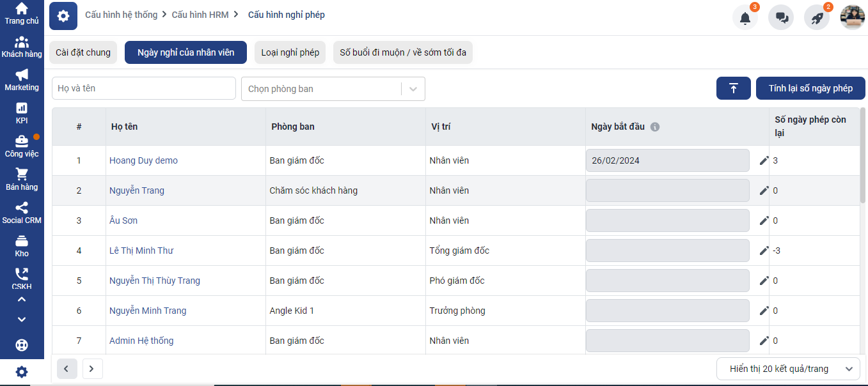Open the Marketing sidebar module
Viewport: 868px width, 386px height.
pos(22,80)
